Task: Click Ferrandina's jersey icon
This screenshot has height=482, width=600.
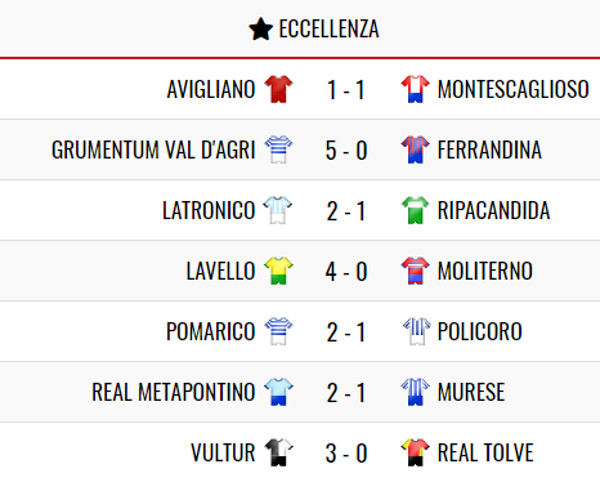Action: (414, 150)
